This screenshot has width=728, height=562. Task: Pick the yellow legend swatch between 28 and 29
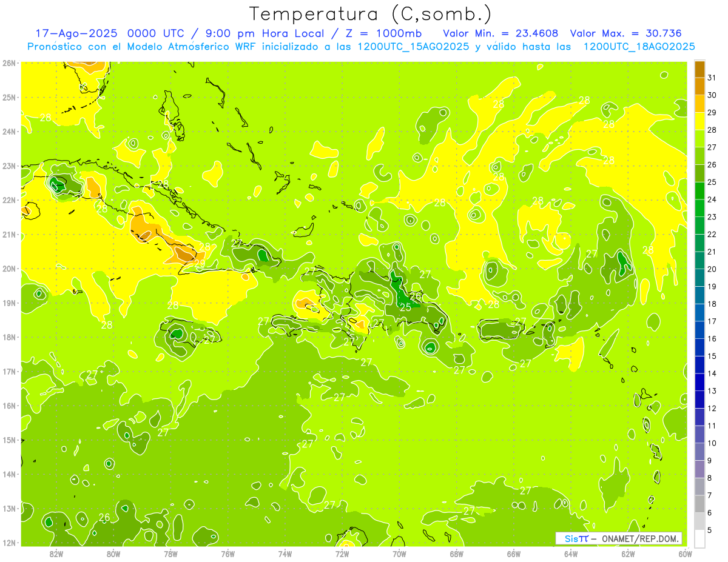pyautogui.click(x=699, y=121)
